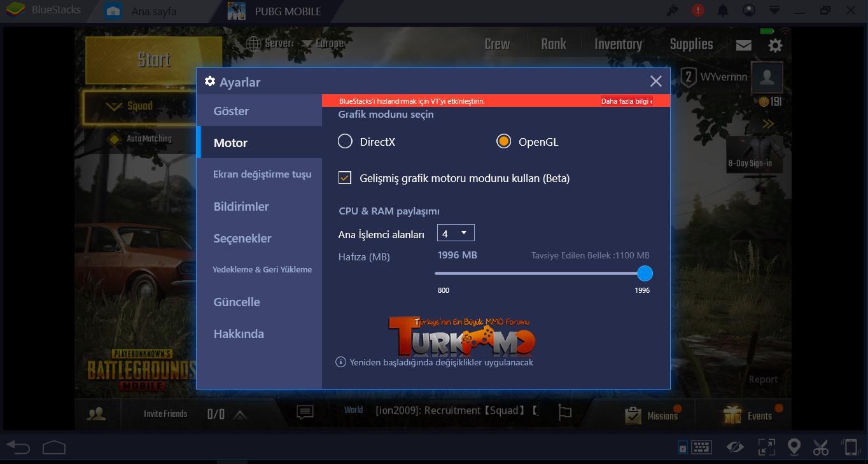Click the Android back arrow icon
The image size is (868, 464).
click(18, 447)
